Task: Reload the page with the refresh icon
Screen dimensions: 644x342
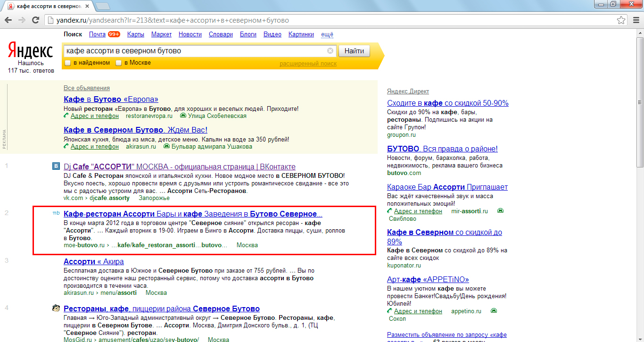Action: click(35, 20)
